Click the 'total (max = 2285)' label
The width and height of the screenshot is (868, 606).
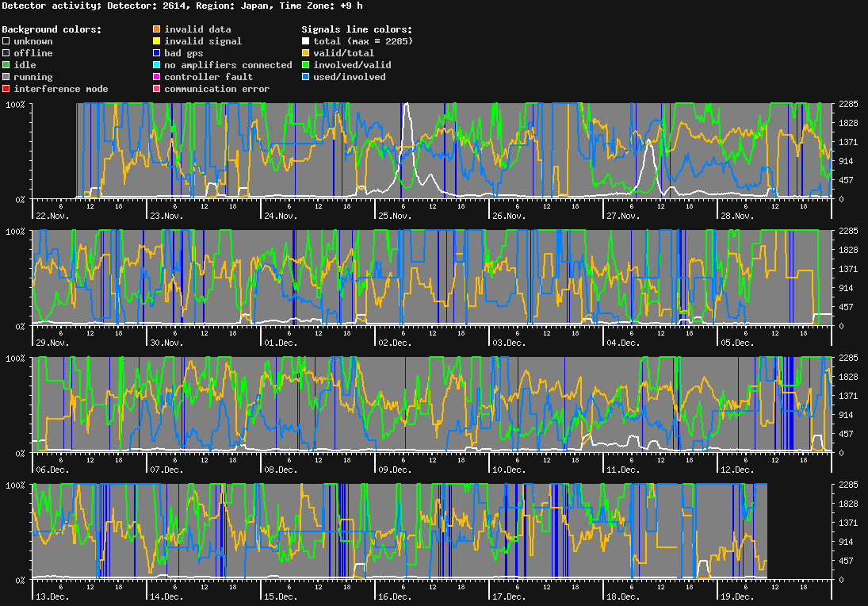363,41
